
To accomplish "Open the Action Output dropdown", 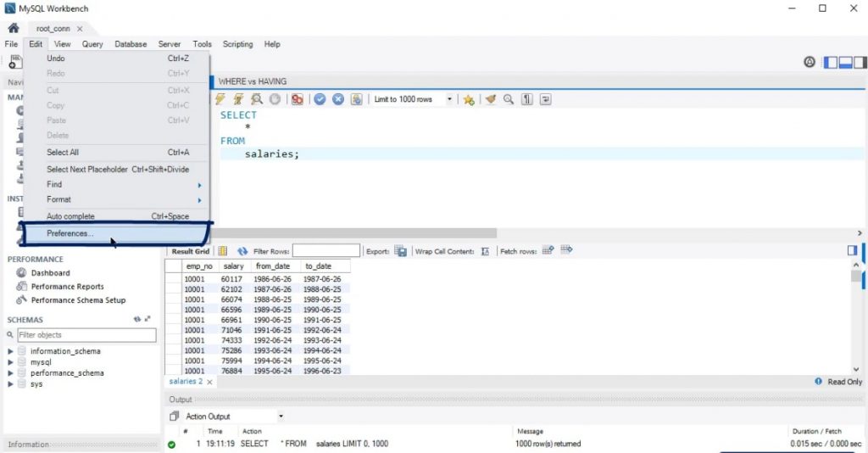I will tap(281, 417).
